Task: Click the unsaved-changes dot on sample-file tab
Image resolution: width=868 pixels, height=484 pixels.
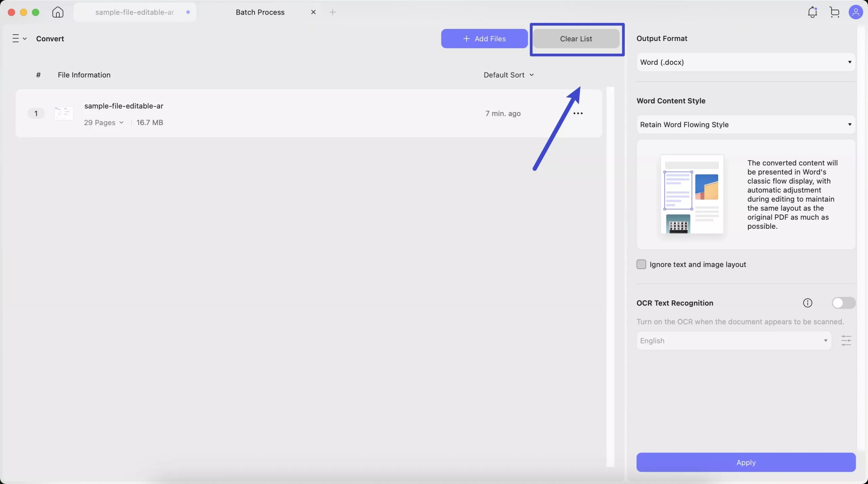Action: (x=188, y=12)
